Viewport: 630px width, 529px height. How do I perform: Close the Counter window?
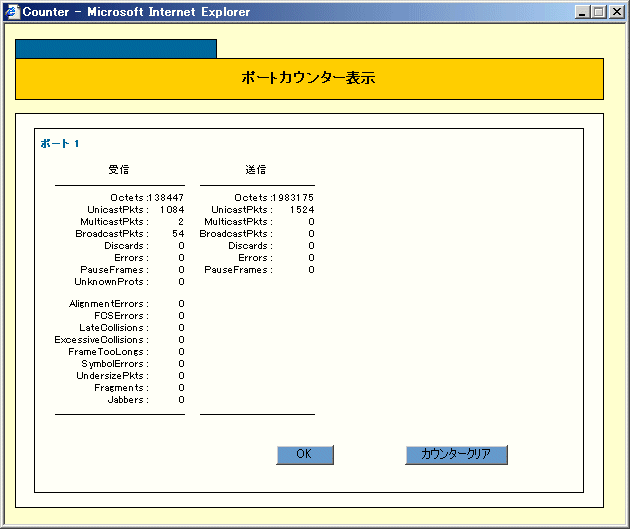[616, 12]
